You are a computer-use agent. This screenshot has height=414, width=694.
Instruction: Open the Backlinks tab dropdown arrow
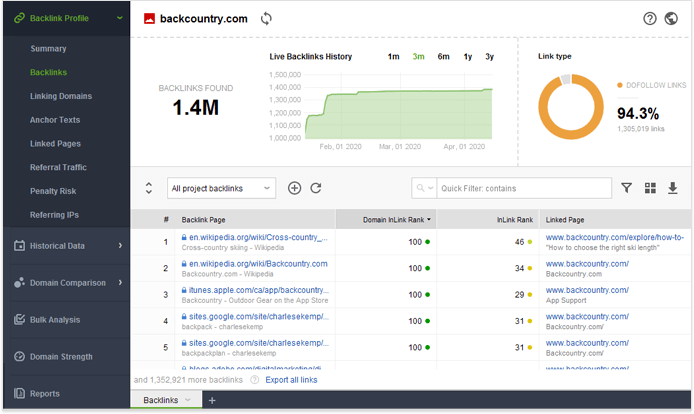[x=188, y=400]
